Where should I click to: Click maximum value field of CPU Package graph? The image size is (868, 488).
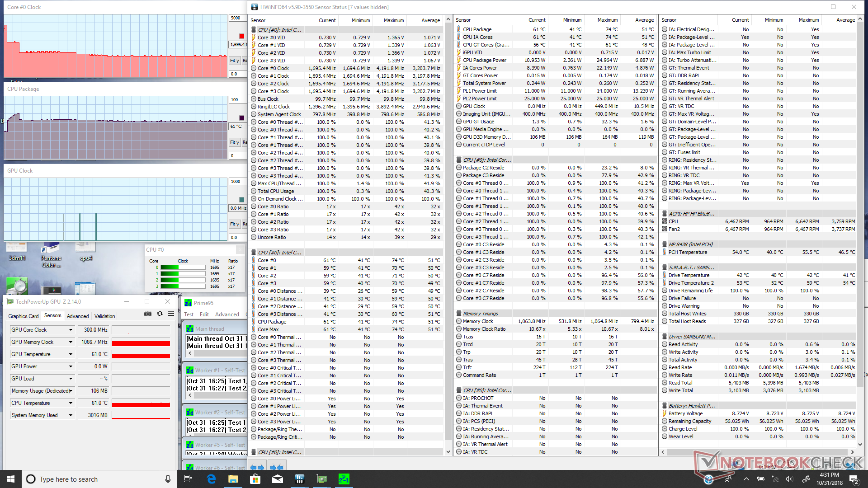[x=237, y=100]
